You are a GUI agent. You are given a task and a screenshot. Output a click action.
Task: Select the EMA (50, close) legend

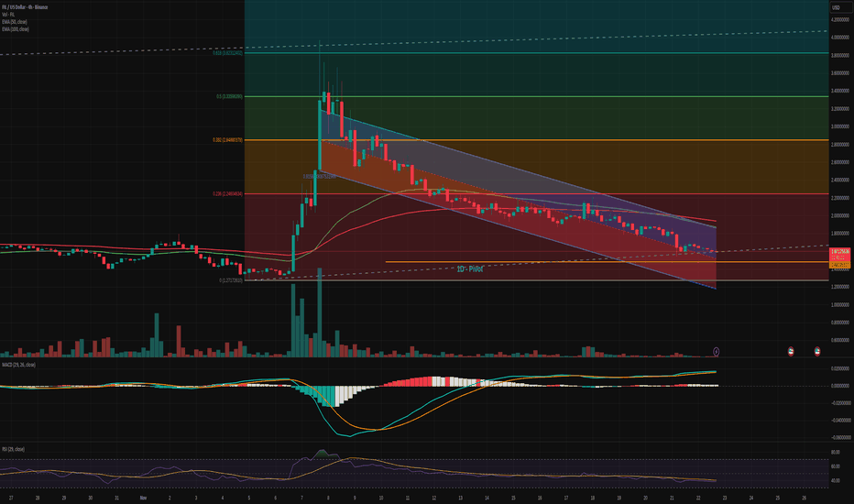15,20
